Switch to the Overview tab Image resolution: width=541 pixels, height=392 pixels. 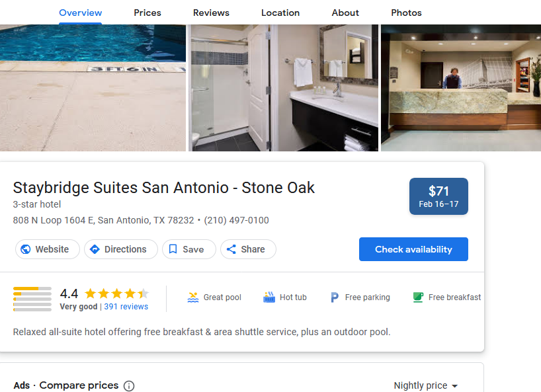81,13
